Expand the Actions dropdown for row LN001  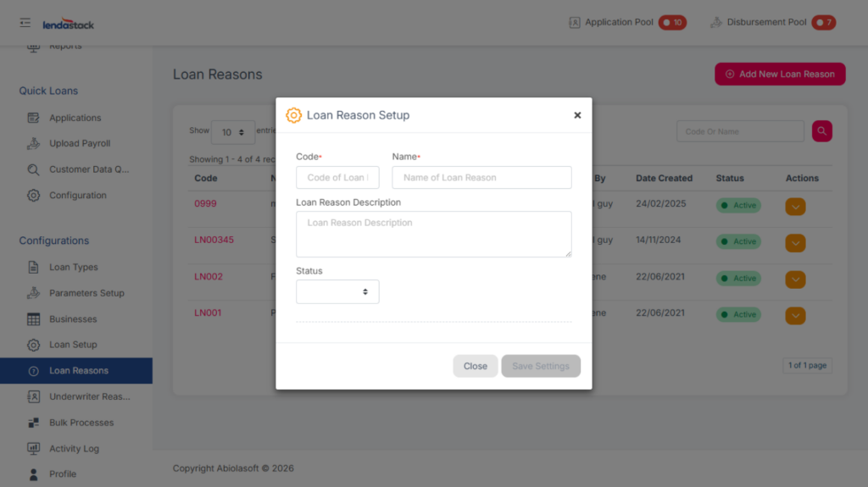coord(795,315)
